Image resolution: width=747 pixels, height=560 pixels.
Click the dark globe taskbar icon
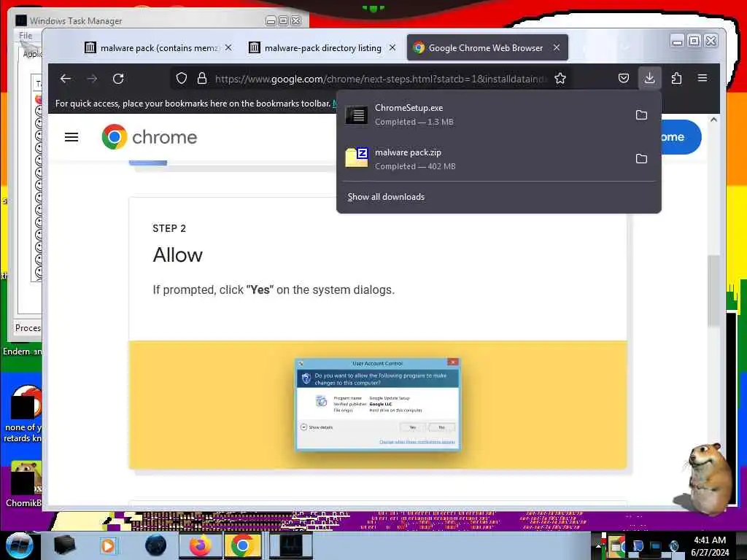[155, 545]
